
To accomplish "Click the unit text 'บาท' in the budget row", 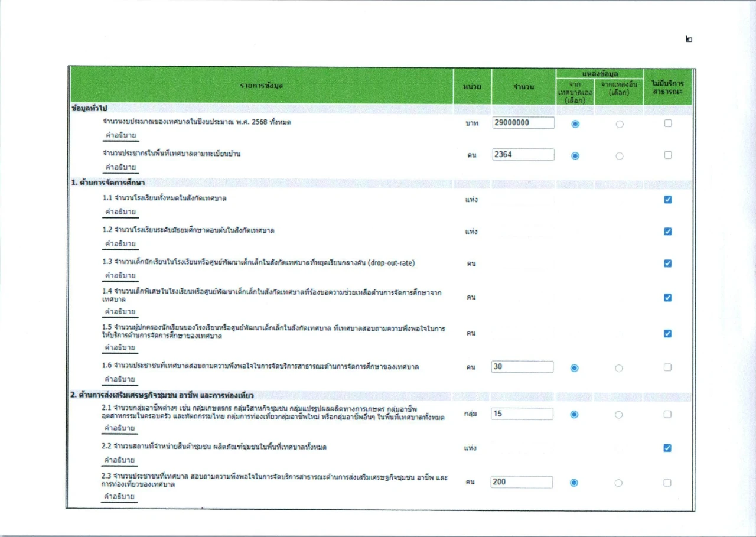I will pos(471,123).
